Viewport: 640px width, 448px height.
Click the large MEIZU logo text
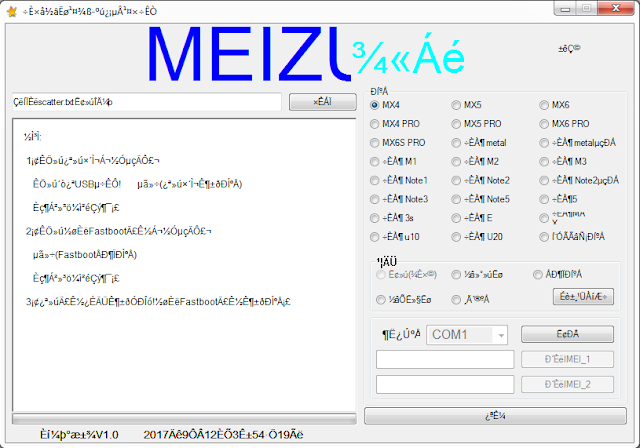pyautogui.click(x=249, y=54)
